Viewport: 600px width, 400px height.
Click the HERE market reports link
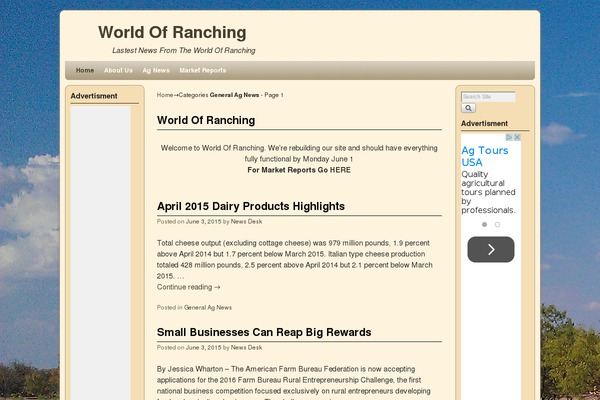pos(340,170)
